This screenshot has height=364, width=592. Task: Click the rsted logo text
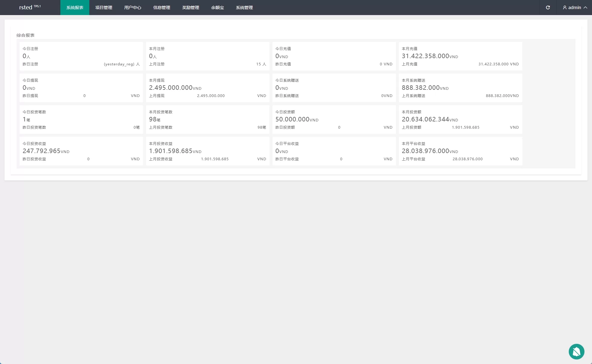26,8
